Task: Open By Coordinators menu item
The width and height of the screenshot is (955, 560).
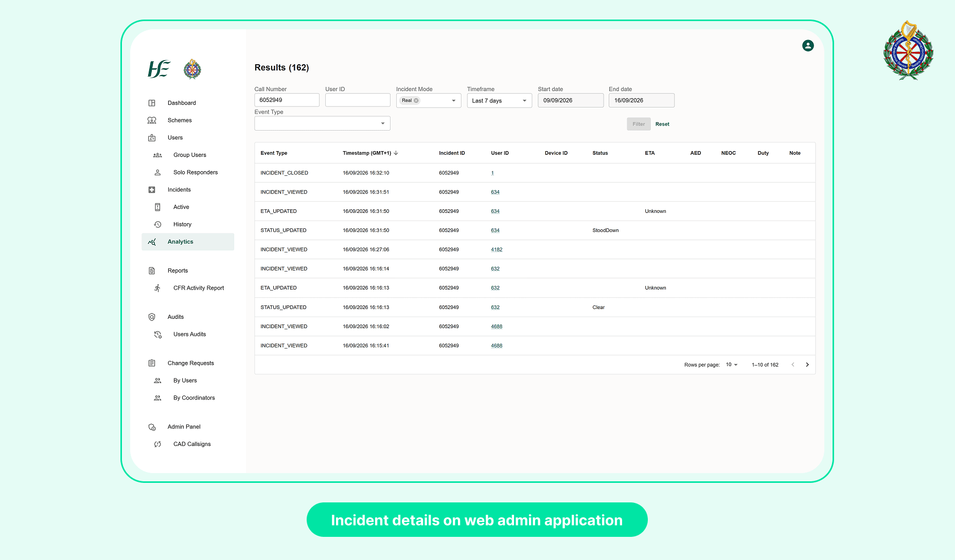Action: pyautogui.click(x=194, y=398)
